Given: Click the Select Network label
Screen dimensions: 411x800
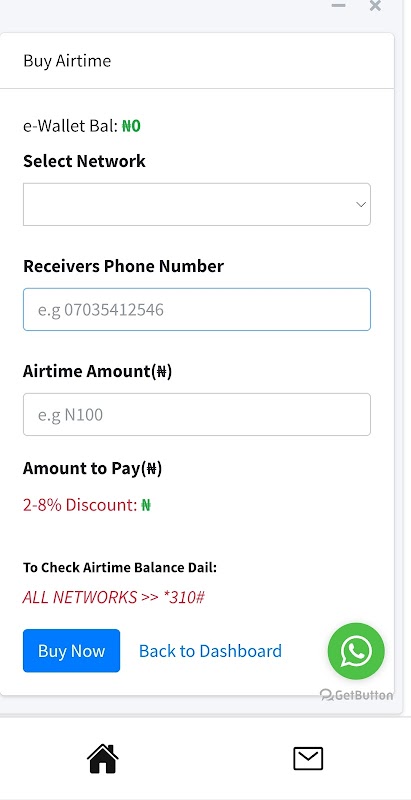Looking at the screenshot, I should tap(84, 161).
